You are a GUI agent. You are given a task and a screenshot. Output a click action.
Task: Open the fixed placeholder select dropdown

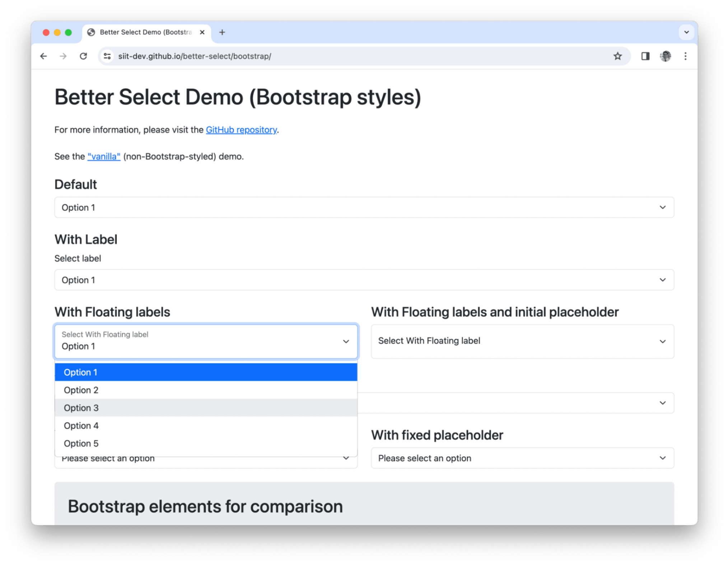(x=522, y=458)
